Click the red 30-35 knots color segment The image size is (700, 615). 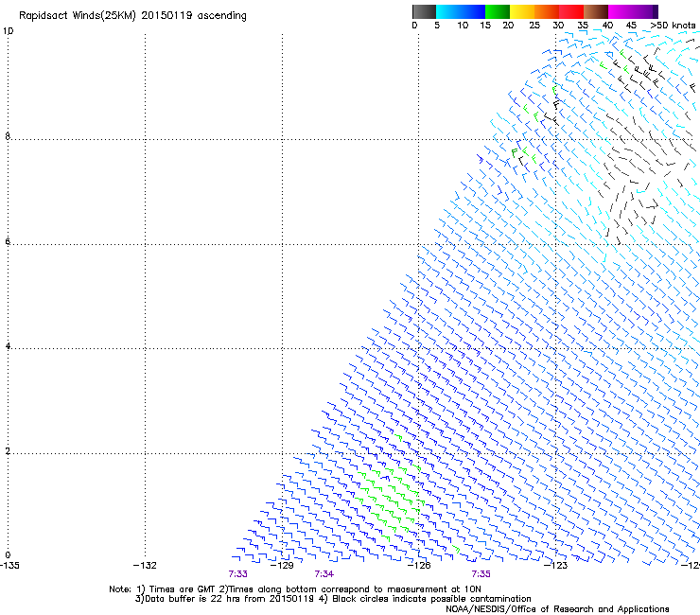tap(571, 11)
